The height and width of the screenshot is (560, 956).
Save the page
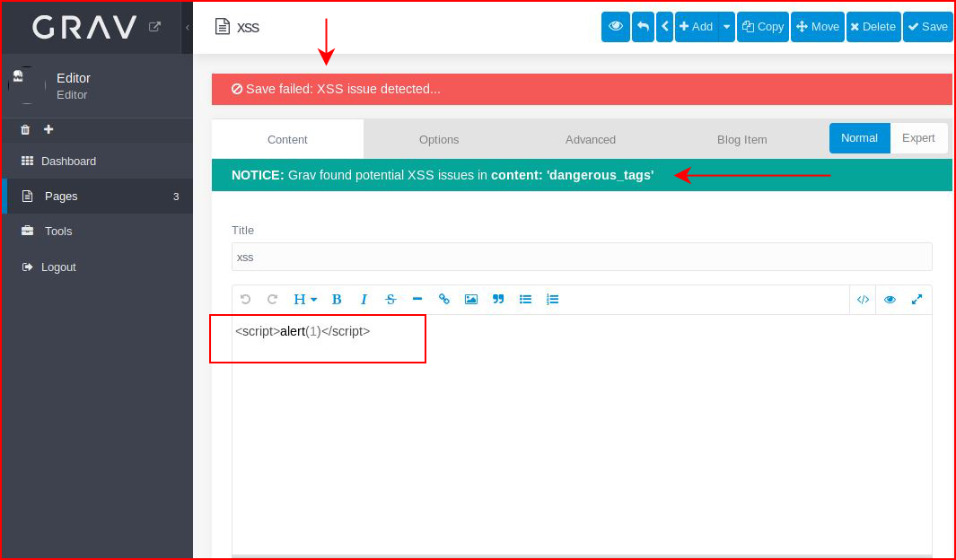[x=927, y=27]
